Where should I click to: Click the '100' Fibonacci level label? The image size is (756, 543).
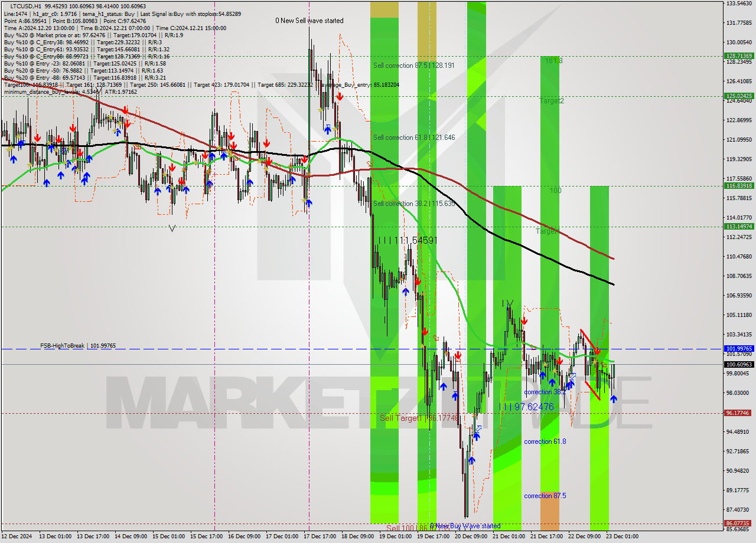coord(555,191)
